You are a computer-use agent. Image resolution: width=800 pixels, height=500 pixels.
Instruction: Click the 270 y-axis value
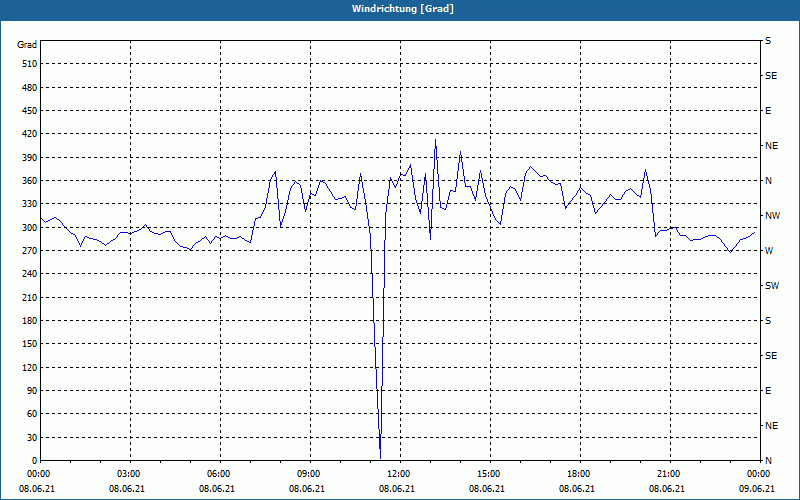[30, 251]
